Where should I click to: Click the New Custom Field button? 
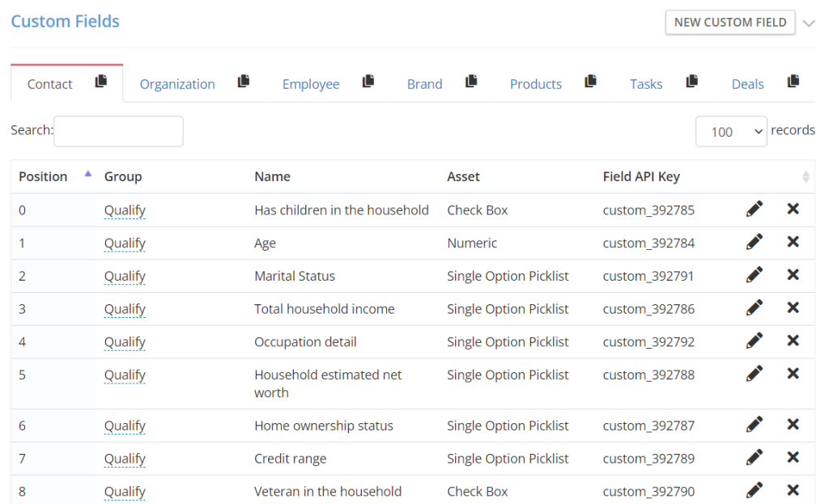point(729,23)
